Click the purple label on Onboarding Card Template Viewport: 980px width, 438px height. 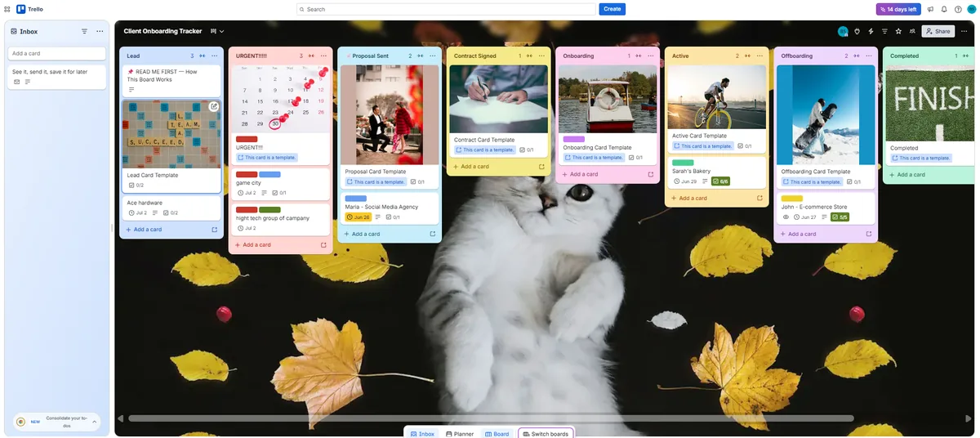click(574, 139)
